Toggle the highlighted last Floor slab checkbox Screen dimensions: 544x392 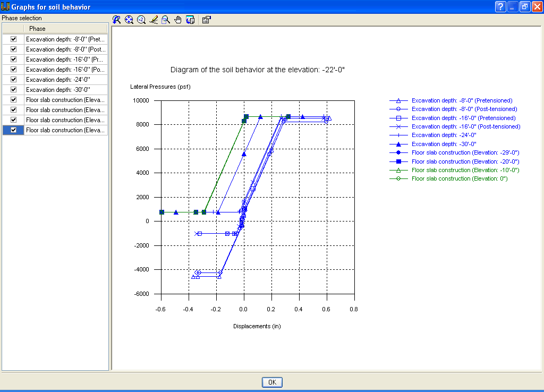(13, 130)
